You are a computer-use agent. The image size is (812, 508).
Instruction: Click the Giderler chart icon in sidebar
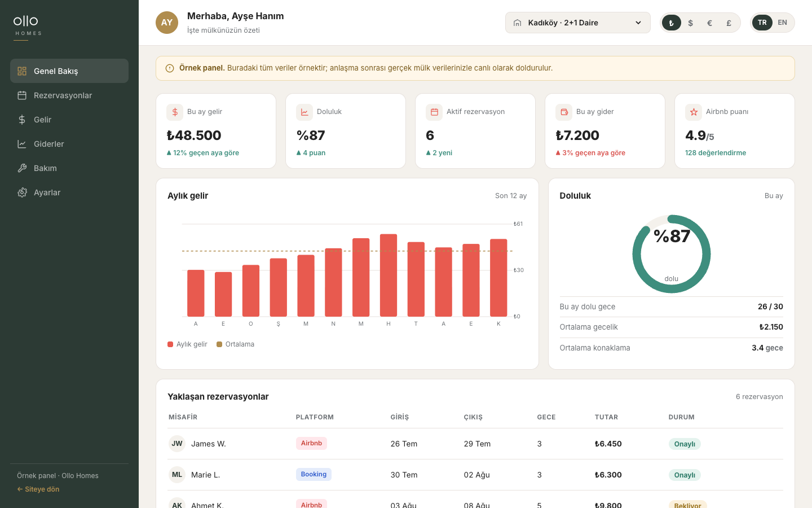point(22,144)
